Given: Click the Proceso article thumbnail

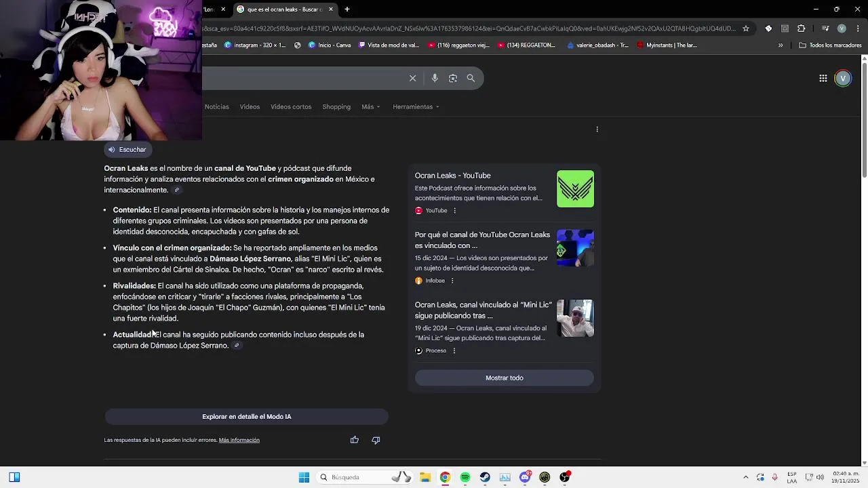Looking at the screenshot, I should 575,318.
